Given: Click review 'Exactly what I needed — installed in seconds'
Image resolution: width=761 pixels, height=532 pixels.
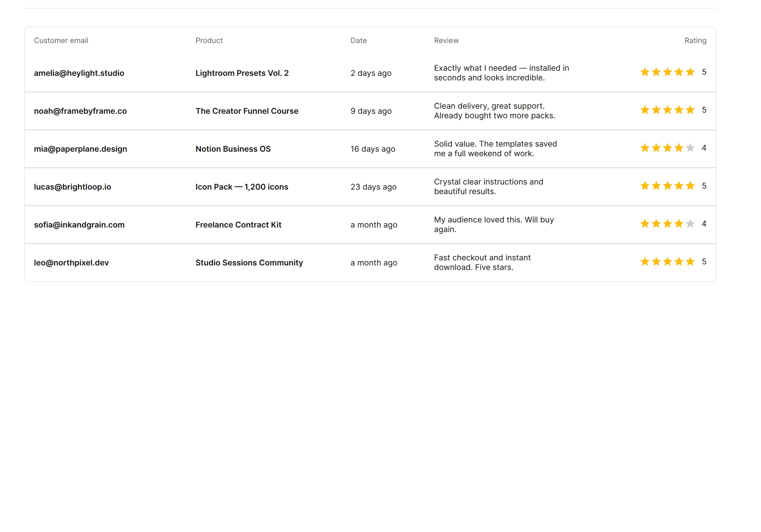Looking at the screenshot, I should click(x=501, y=73).
